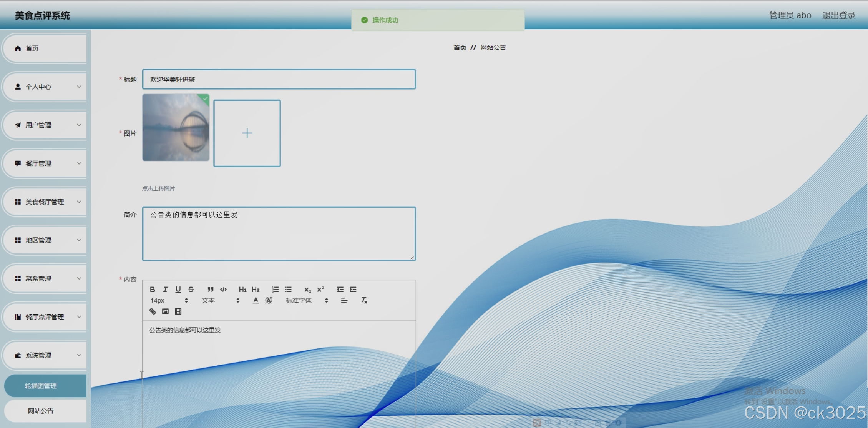The image size is (868, 428).
Task: Insert a hyperlink in editor
Action: 153,311
